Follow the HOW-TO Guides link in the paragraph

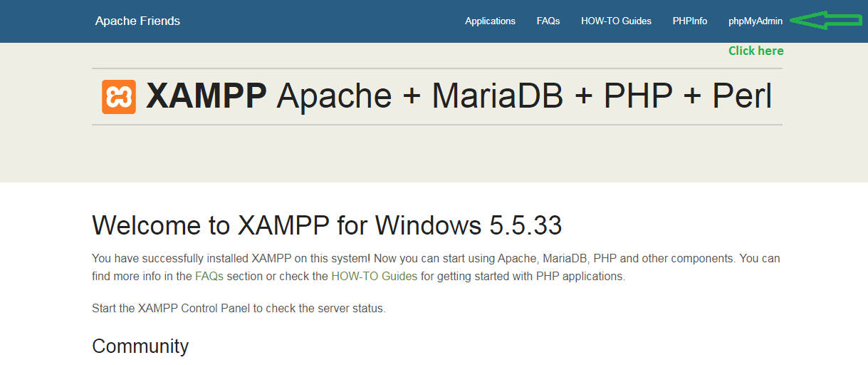pyautogui.click(x=374, y=276)
